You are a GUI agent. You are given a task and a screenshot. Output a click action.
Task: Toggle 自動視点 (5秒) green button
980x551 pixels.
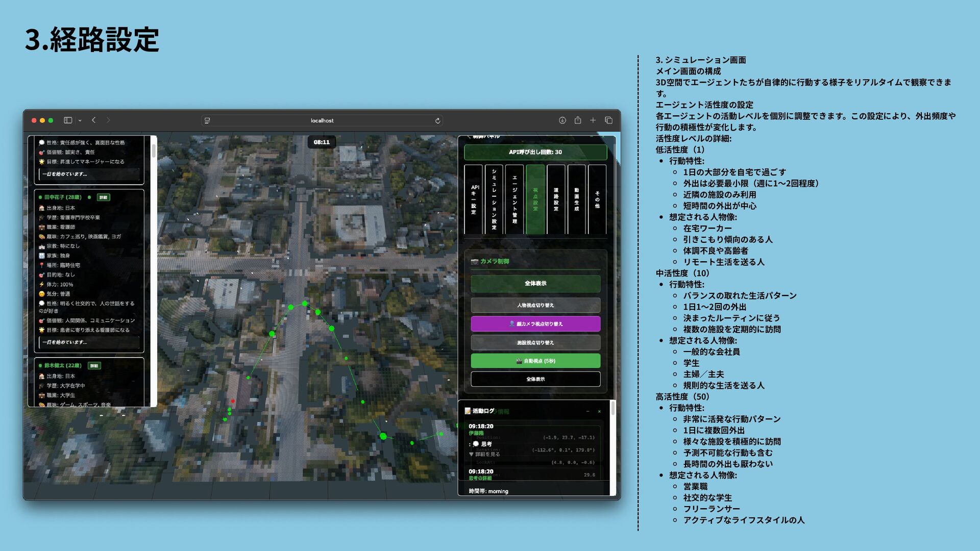coord(535,361)
